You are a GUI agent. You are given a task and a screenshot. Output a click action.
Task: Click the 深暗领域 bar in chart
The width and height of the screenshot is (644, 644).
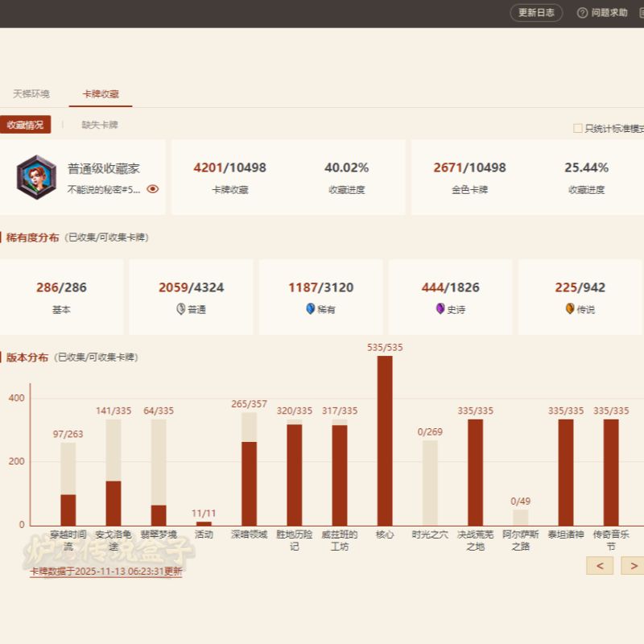(249, 483)
